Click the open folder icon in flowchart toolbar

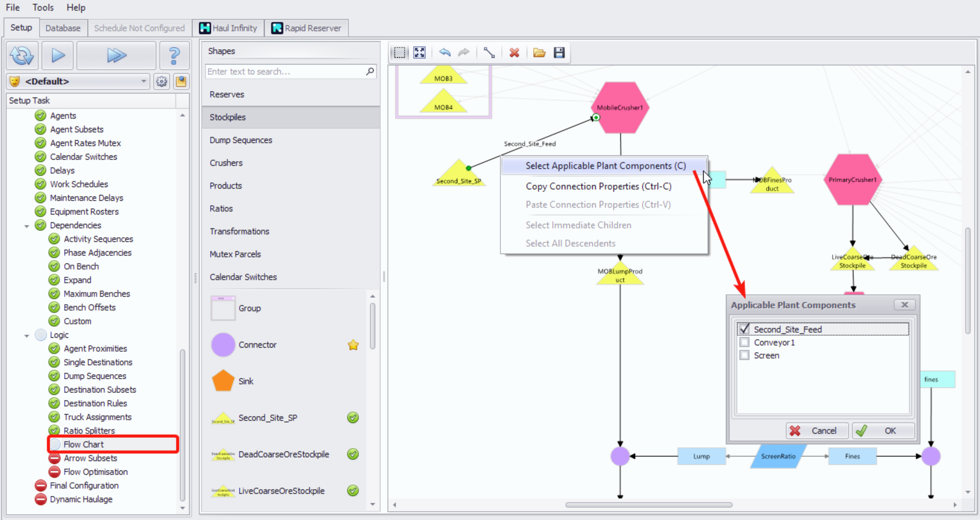[539, 53]
